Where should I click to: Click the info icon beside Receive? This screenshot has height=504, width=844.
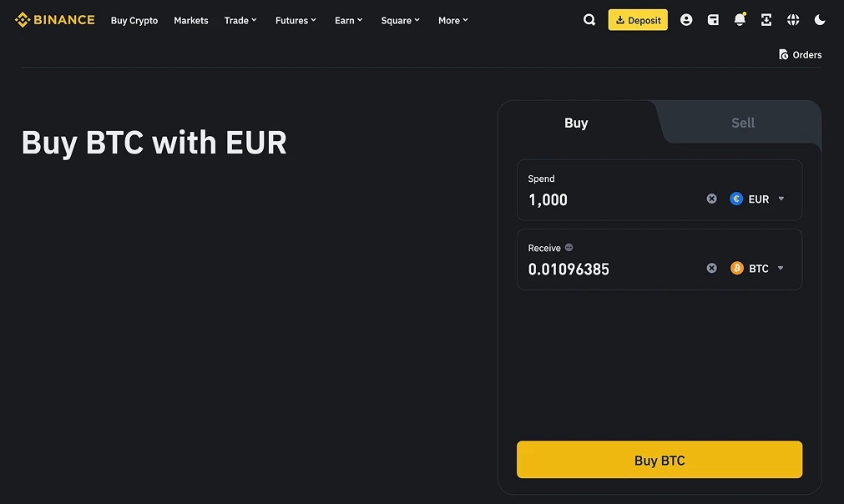point(569,248)
